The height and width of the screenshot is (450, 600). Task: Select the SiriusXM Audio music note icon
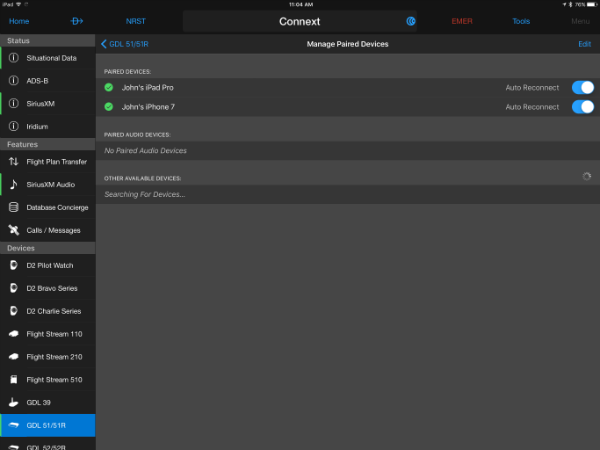coord(14,184)
